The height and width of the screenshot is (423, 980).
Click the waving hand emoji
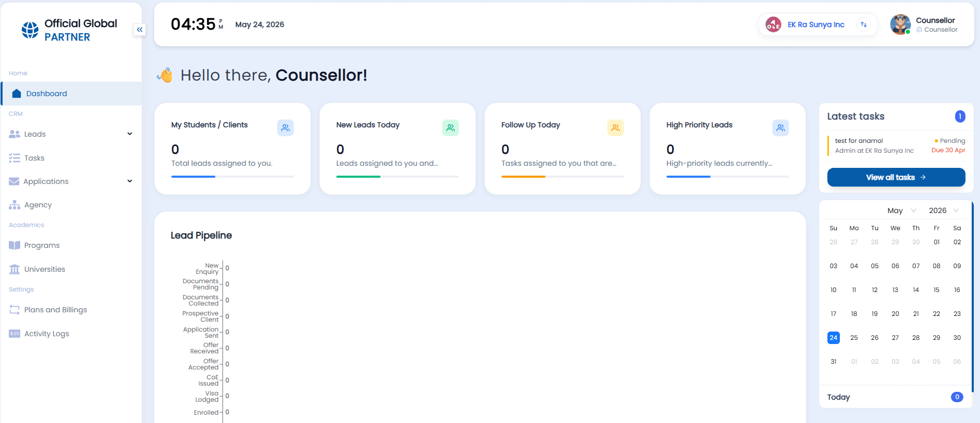click(x=165, y=75)
